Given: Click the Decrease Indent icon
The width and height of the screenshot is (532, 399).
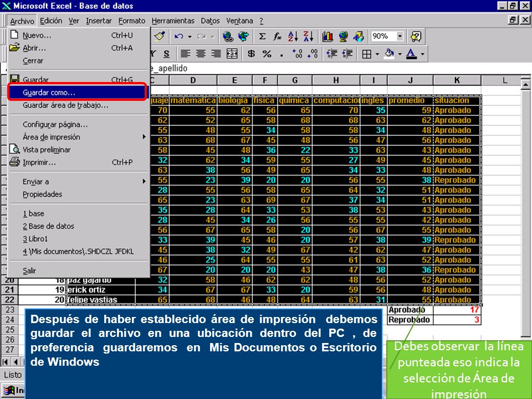Looking at the screenshot, I should 332,54.
